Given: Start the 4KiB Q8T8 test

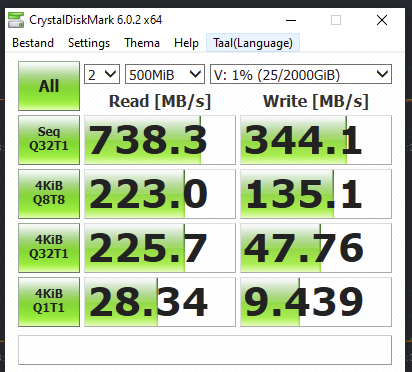Looking at the screenshot, I should [49, 194].
